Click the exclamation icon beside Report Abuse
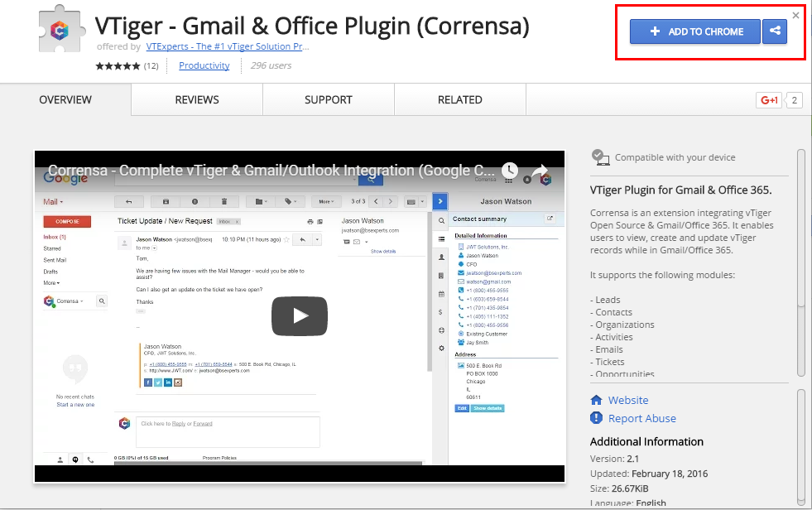Image resolution: width=812 pixels, height=510 pixels. point(597,418)
